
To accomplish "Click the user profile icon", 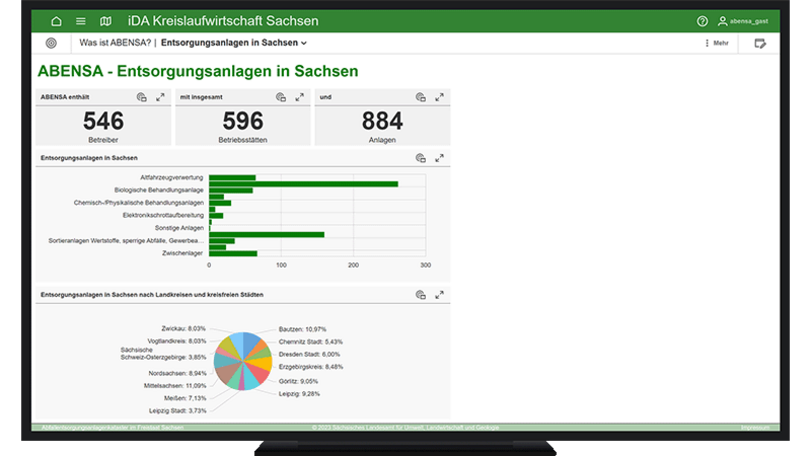I will (722, 21).
